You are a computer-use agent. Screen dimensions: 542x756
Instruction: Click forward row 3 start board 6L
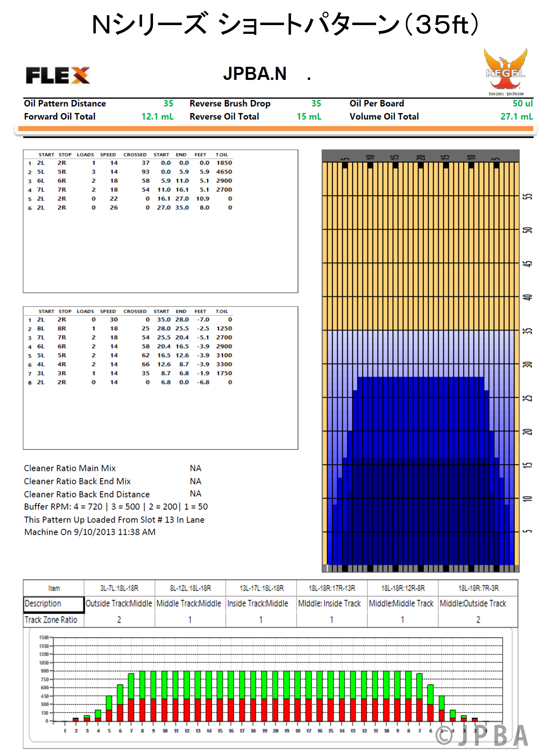pyautogui.click(x=41, y=181)
